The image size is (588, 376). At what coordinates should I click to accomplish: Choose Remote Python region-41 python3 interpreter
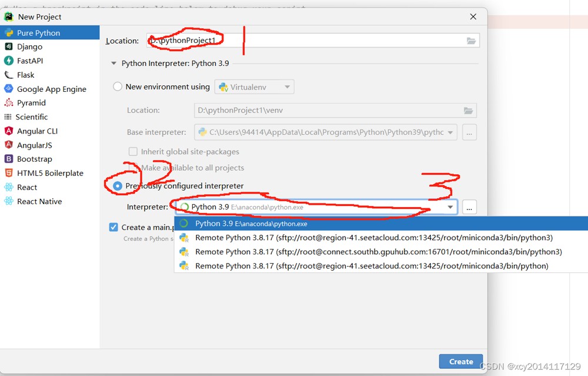click(381, 238)
